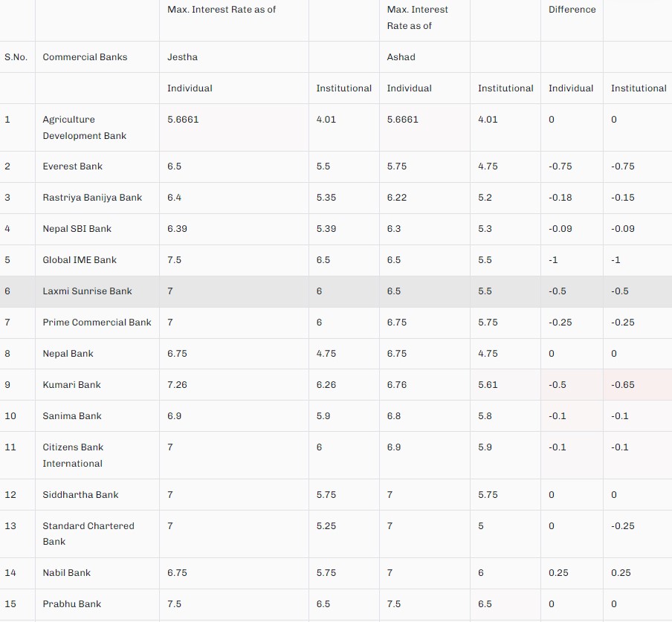Click the S.No. column header

point(16,57)
